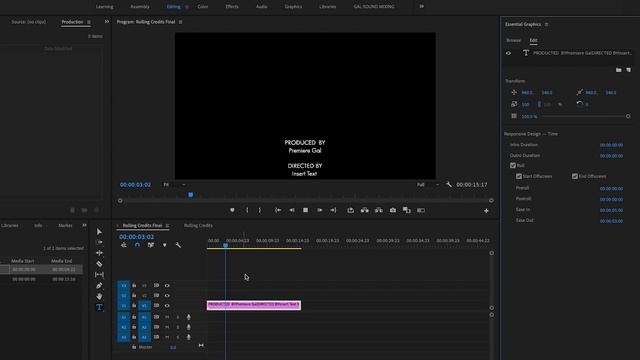Select the Pen tool
This screenshot has width=640, height=360.
(x=99, y=286)
